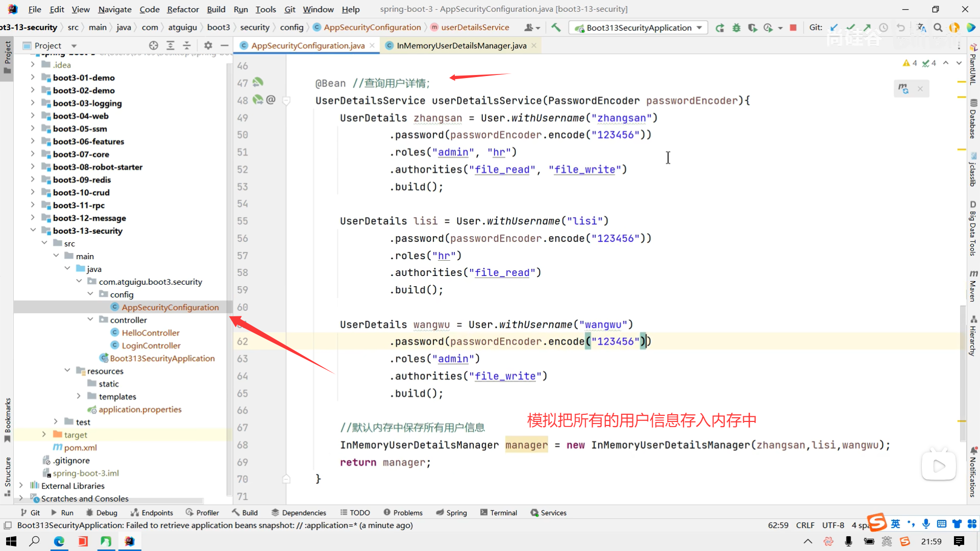Viewport: 980px width, 551px height.
Task: Expand the boot3-12-message module
Action: pyautogui.click(x=33, y=218)
